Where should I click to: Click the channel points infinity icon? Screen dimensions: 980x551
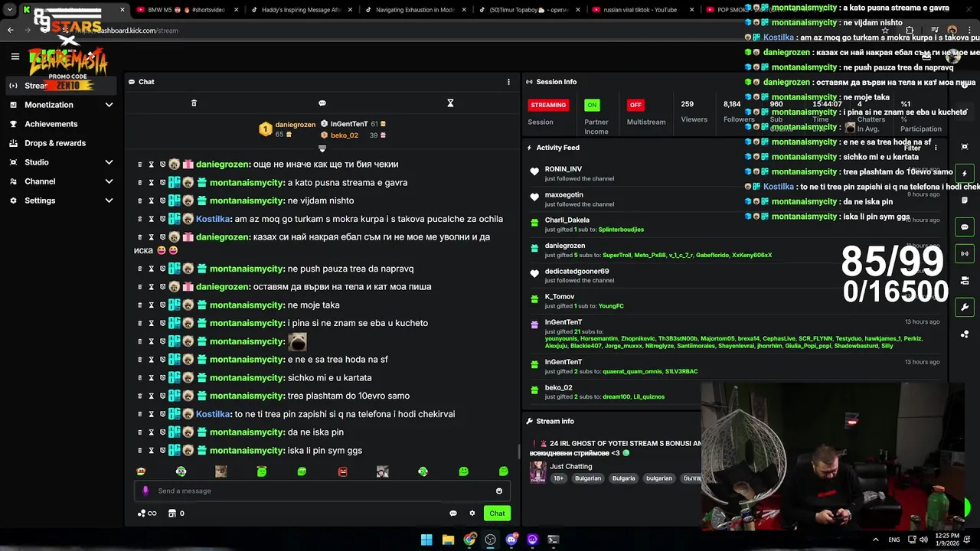tap(147, 514)
